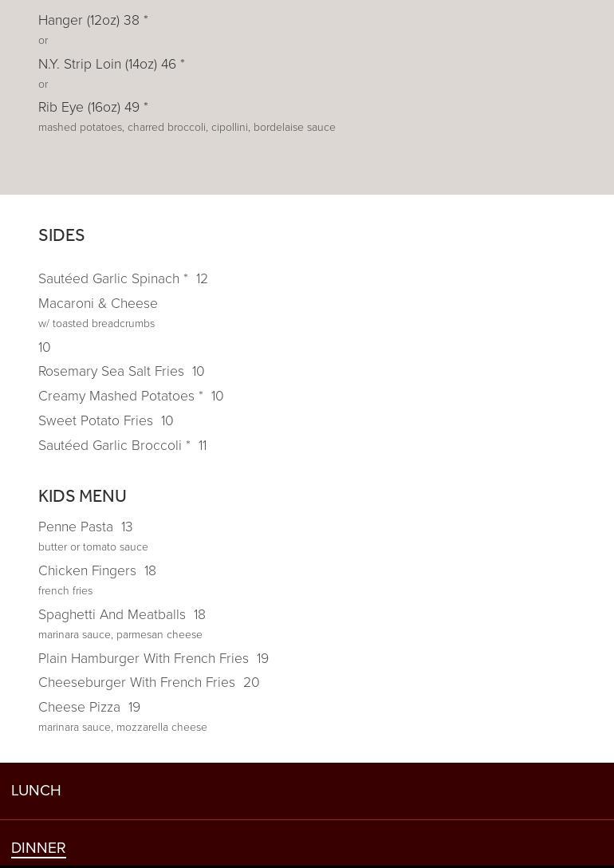The width and height of the screenshot is (614, 868).
Task: Click the KIDS MENU heading
Action: pyautogui.click(x=82, y=496)
